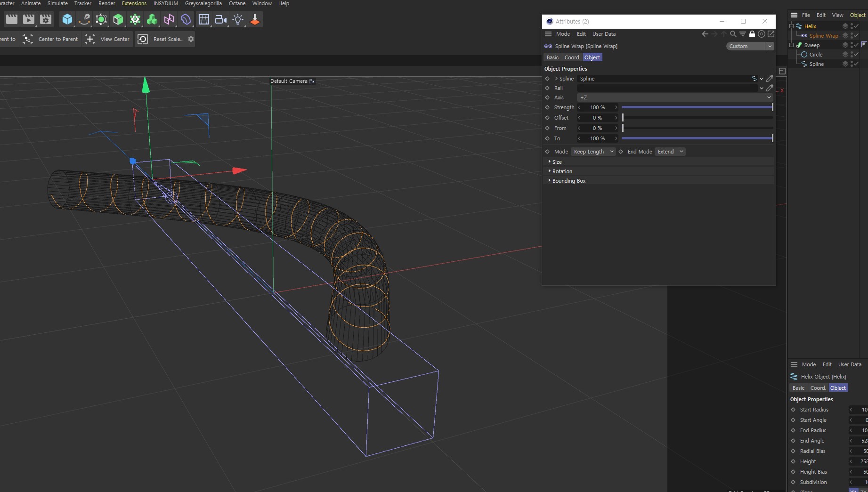This screenshot has width=868, height=492.
Task: Switch to Basic tab in Spline Wrap attributes
Action: point(552,57)
